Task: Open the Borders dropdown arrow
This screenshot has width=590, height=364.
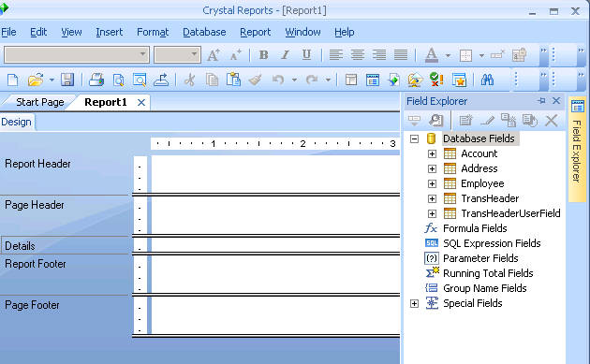Action: point(481,55)
